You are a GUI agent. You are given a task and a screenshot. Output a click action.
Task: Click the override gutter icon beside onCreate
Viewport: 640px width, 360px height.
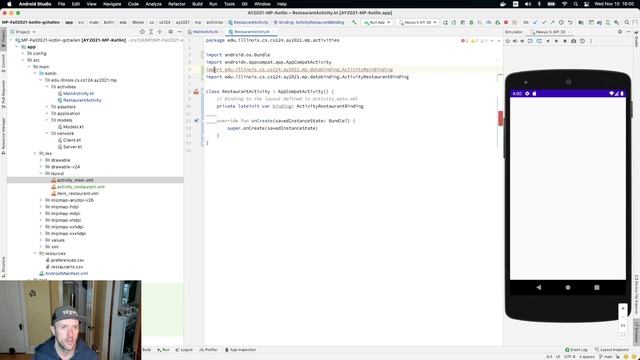(197, 121)
